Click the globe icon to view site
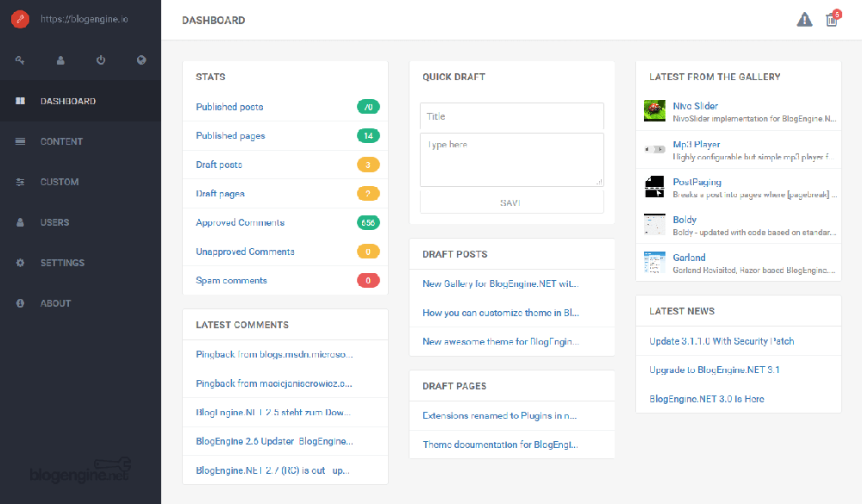This screenshot has height=504, width=862. [x=141, y=60]
